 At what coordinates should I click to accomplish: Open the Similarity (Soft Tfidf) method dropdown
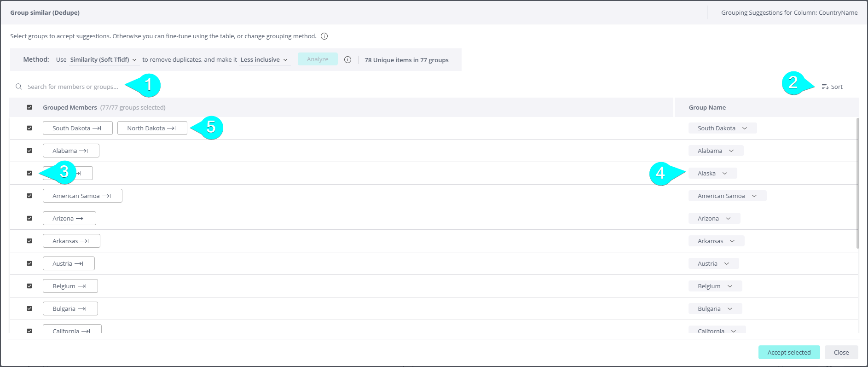coord(104,60)
